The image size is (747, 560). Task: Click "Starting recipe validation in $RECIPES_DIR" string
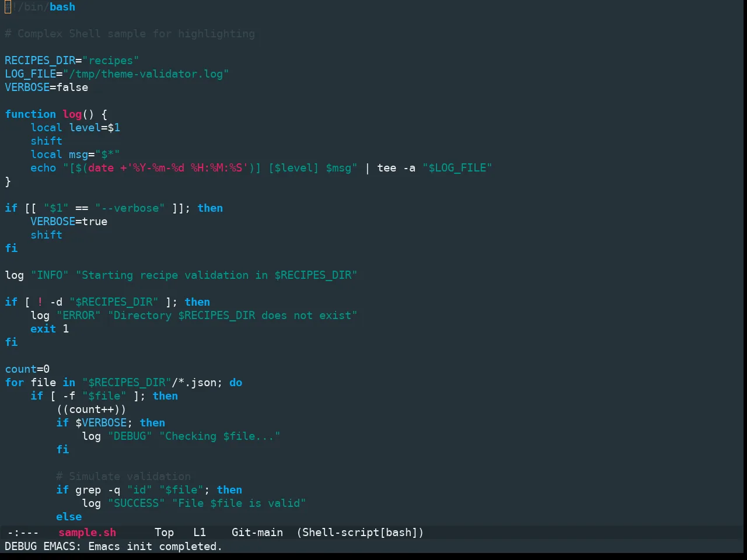[x=217, y=275]
